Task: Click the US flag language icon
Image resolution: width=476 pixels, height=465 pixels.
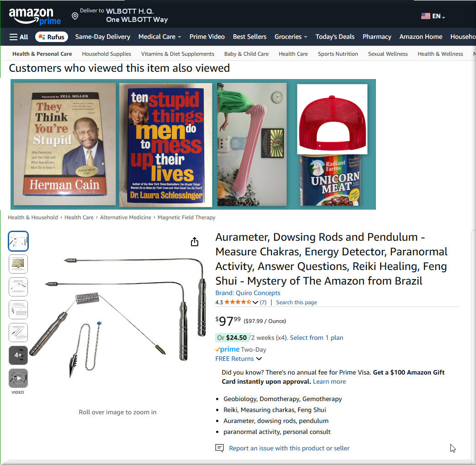Action: point(426,16)
